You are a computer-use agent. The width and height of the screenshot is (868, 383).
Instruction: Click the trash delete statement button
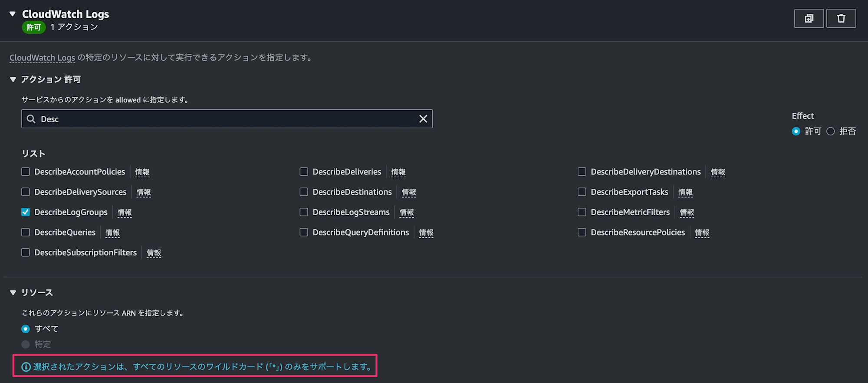tap(841, 18)
